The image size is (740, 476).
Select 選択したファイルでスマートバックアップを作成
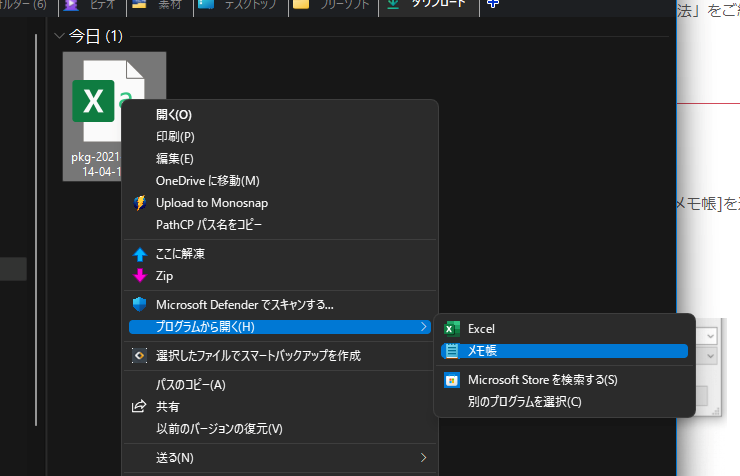tap(258, 356)
